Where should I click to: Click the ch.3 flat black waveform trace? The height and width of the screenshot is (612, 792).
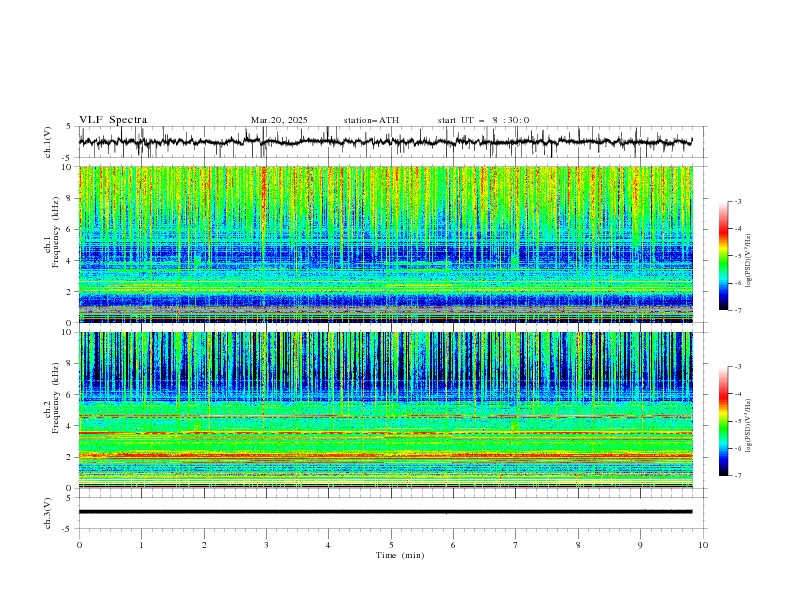(385, 512)
